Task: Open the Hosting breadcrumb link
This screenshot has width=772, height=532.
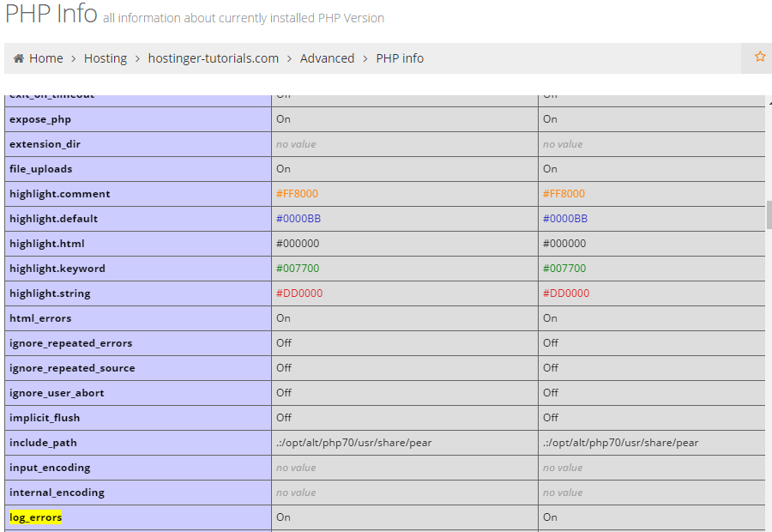Action: [105, 58]
